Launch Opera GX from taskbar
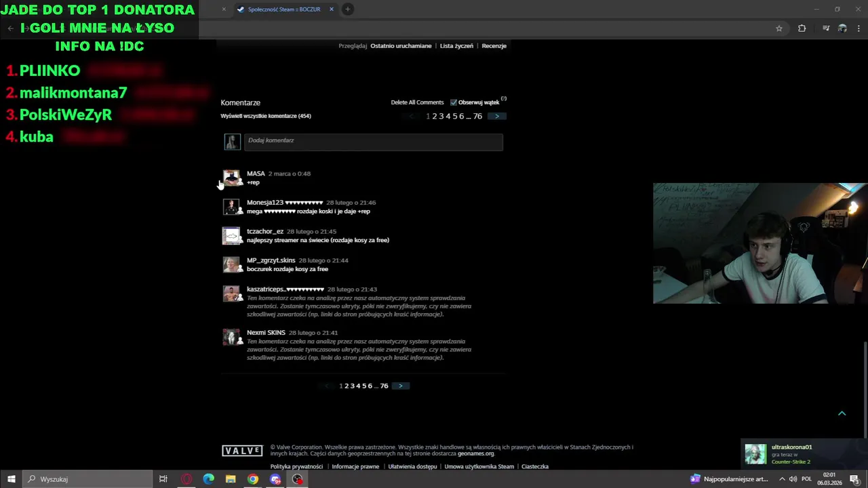868x488 pixels. pyautogui.click(x=186, y=479)
